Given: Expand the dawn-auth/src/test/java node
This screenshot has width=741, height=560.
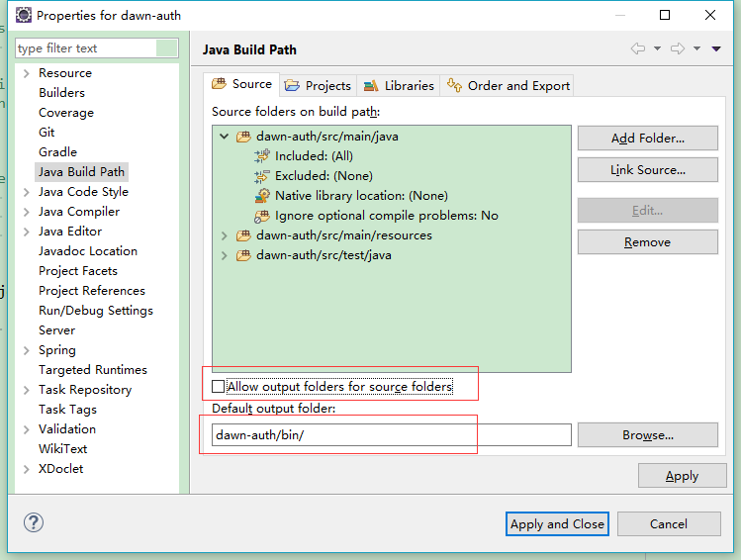Looking at the screenshot, I should (x=224, y=255).
